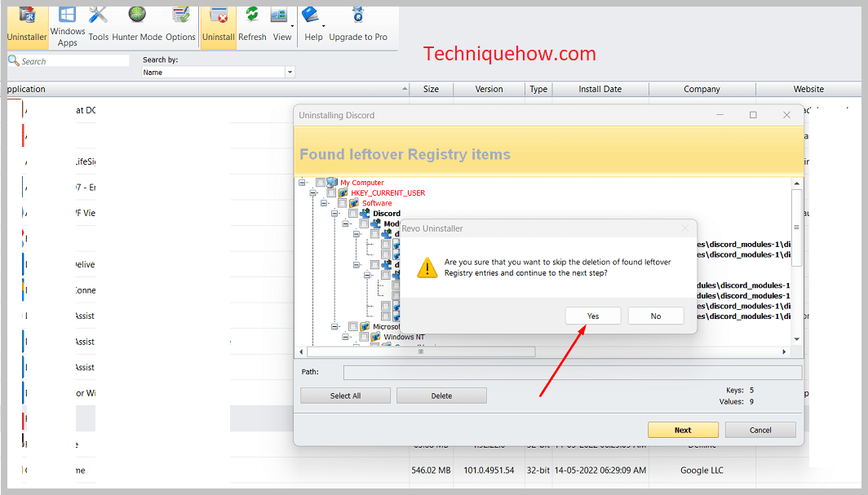Select the Google LLC company cell

702,471
